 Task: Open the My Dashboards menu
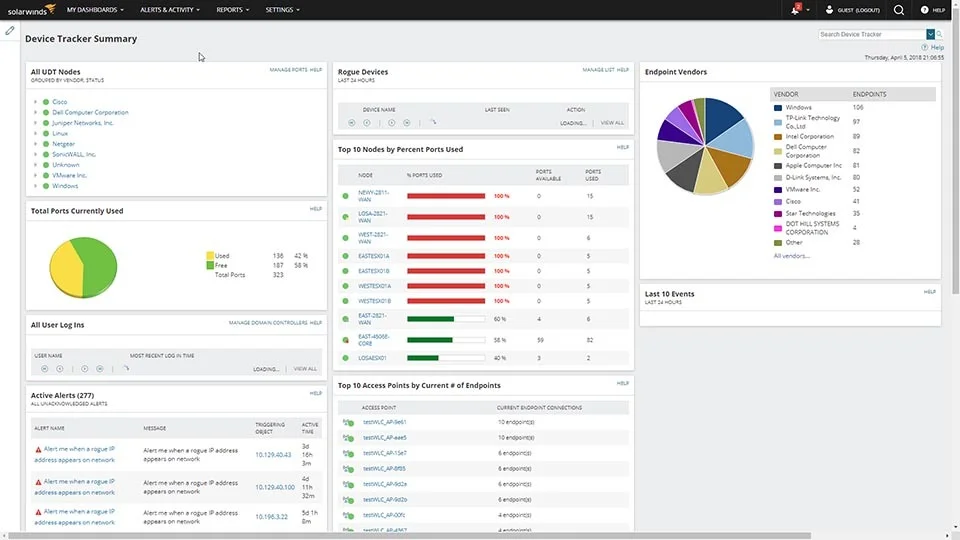point(95,10)
